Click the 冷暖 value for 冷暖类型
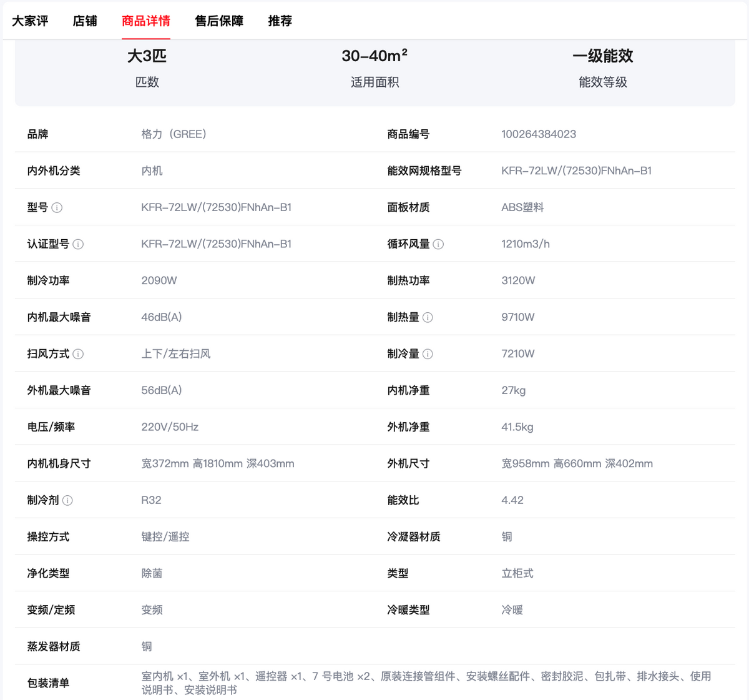 (x=512, y=610)
